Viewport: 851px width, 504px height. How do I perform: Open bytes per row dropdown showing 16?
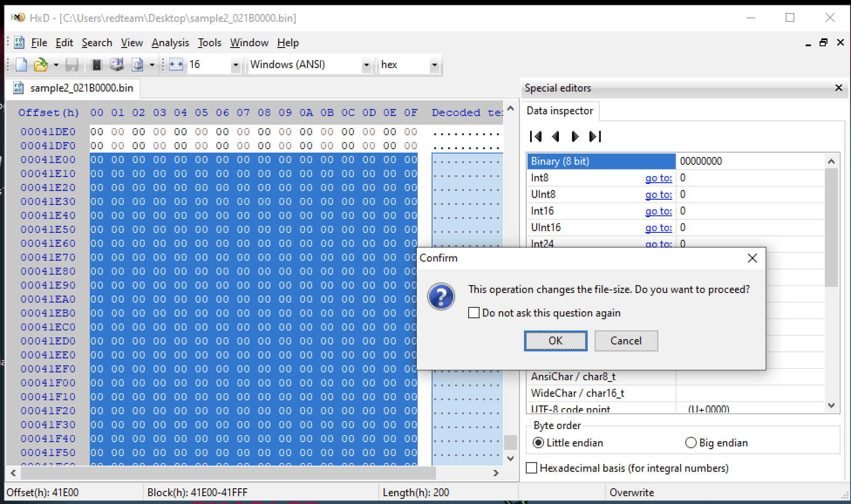(235, 65)
